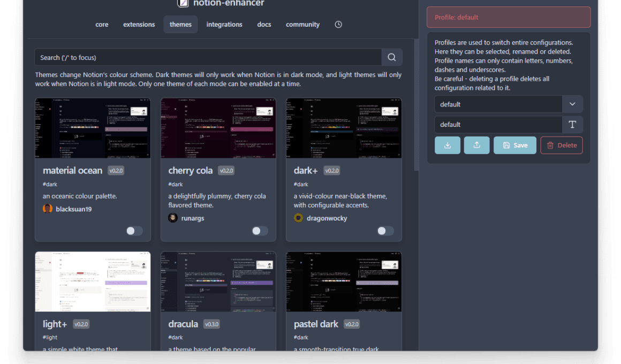Click the v0.2.0 badge on pastel dark
Screen dimensions: 621x364
point(352,324)
